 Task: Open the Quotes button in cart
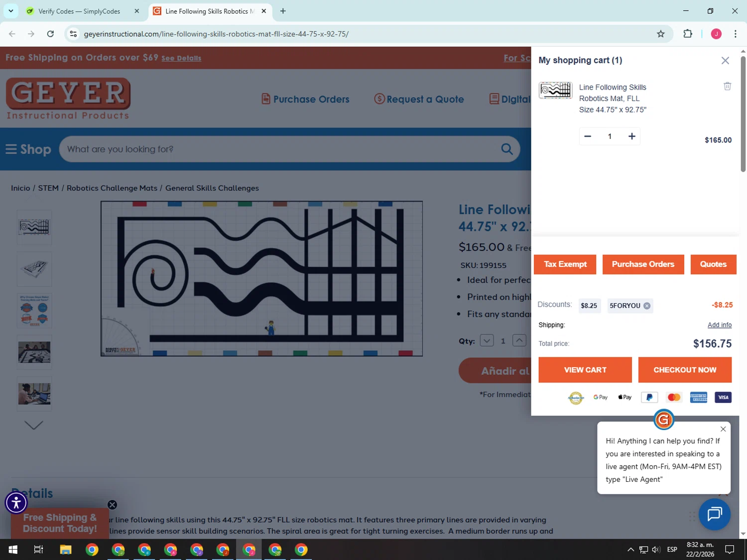(713, 264)
